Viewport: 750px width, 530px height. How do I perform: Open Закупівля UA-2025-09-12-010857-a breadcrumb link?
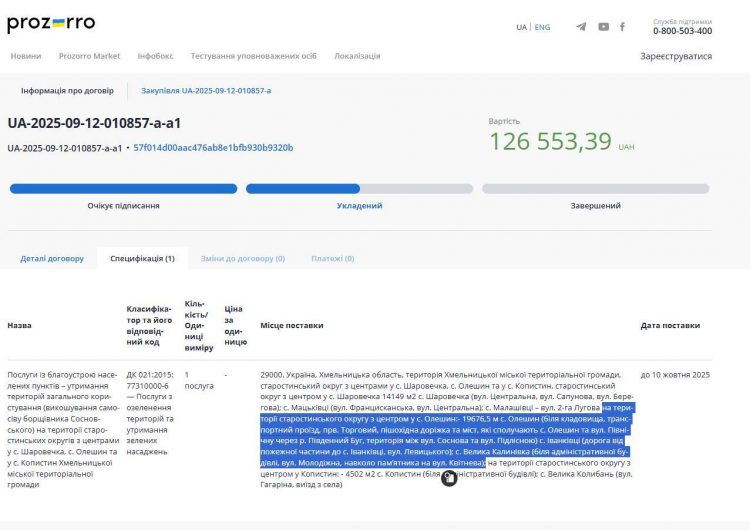click(206, 91)
